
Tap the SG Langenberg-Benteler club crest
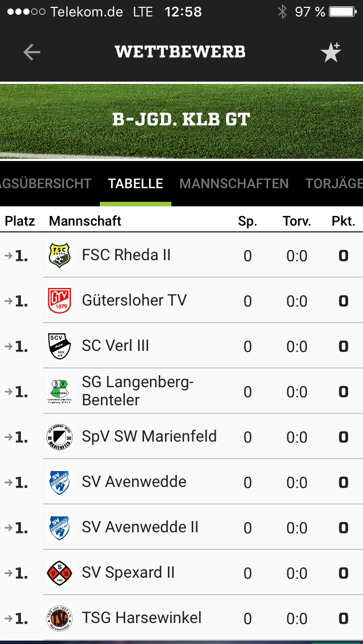click(59, 392)
